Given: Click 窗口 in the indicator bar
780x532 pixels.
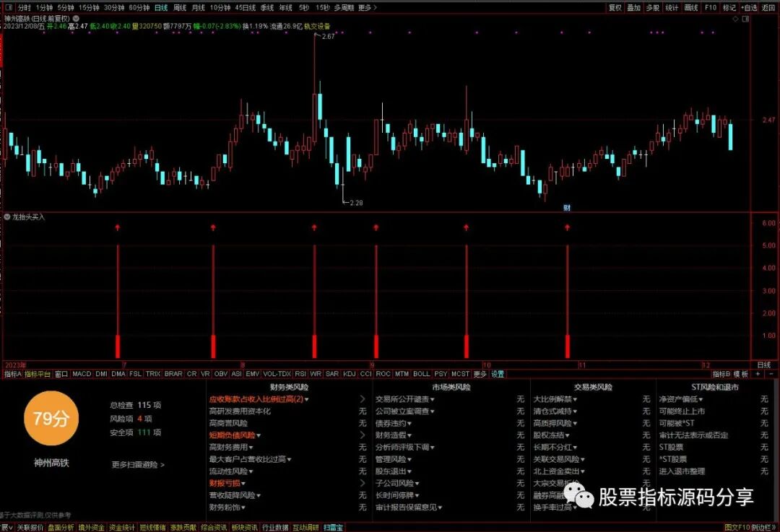Looking at the screenshot, I should click(61, 374).
